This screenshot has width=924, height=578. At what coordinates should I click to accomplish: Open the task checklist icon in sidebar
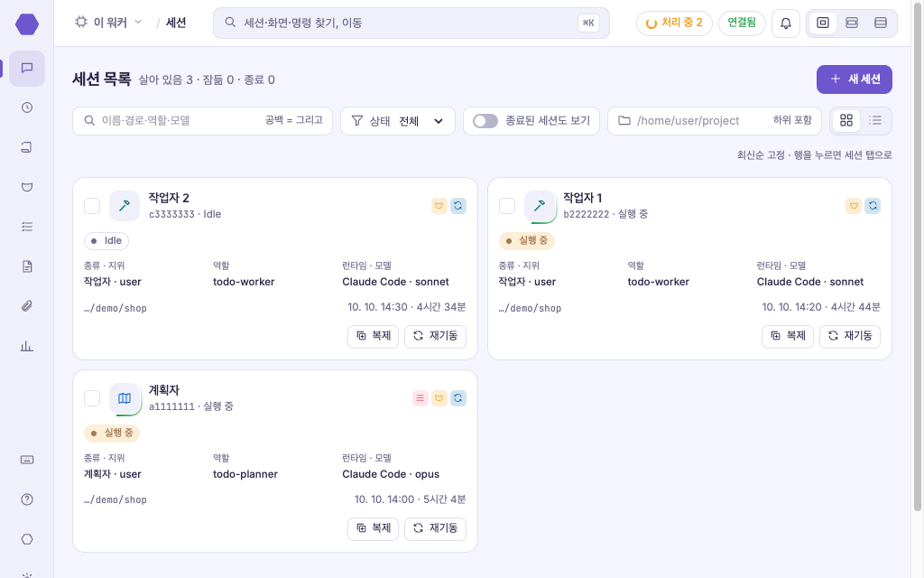[27, 227]
